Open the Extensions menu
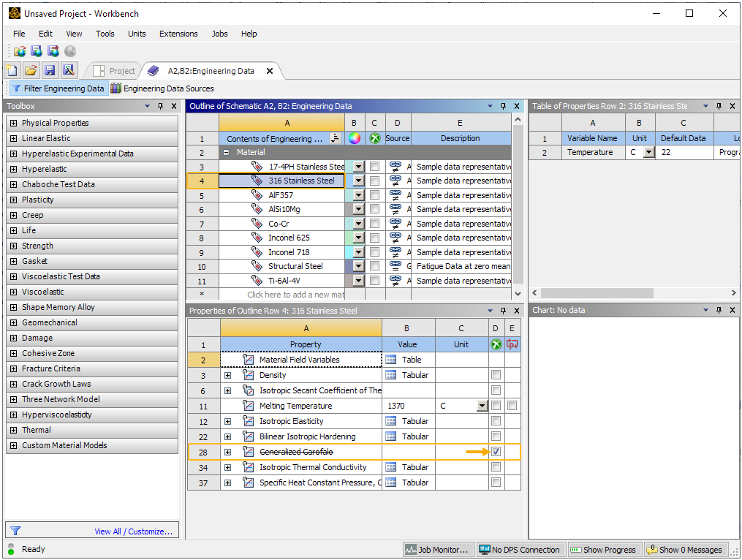The width and height of the screenshot is (742, 560). [178, 34]
